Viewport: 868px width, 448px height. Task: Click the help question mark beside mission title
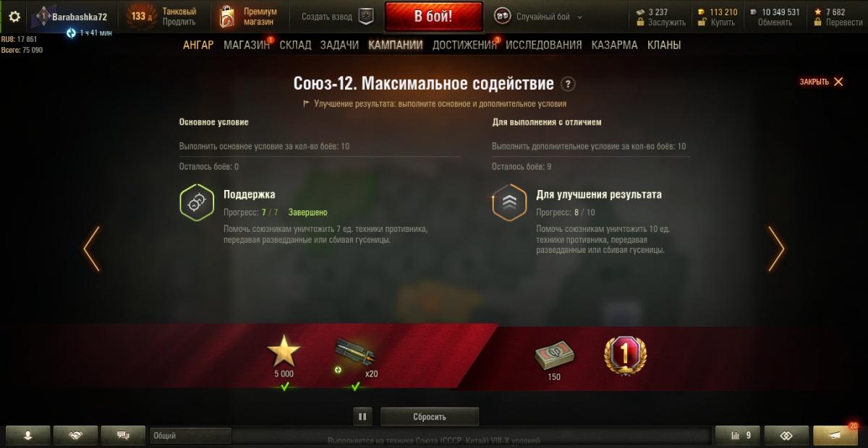click(569, 84)
